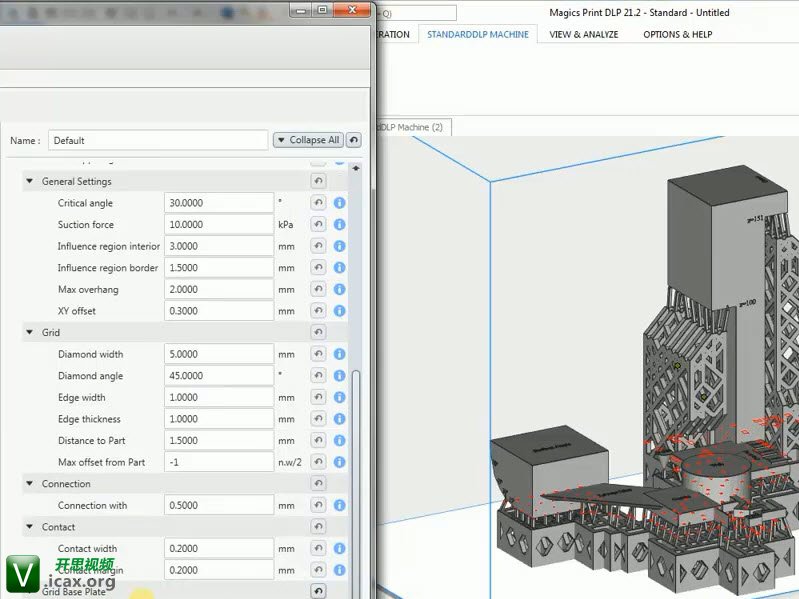This screenshot has height=599, width=799.
Task: Show info for Suction force
Action: (339, 225)
